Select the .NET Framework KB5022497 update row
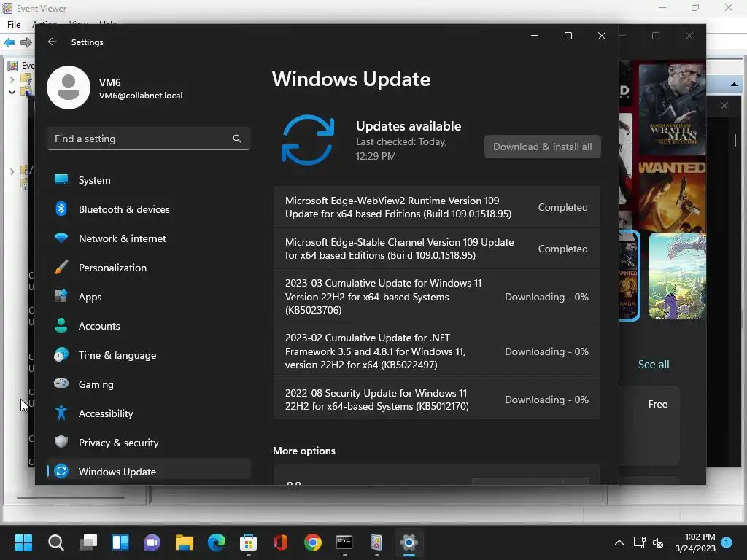 (437, 351)
